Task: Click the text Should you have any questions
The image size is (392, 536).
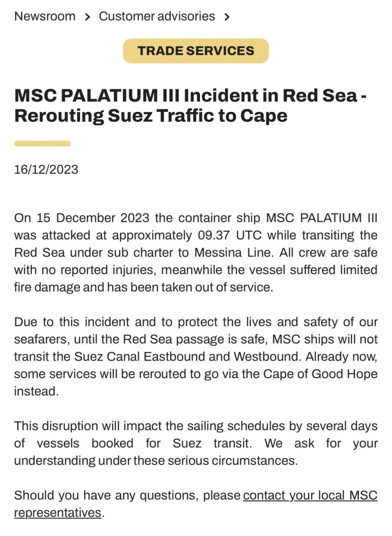Action: click(x=106, y=495)
